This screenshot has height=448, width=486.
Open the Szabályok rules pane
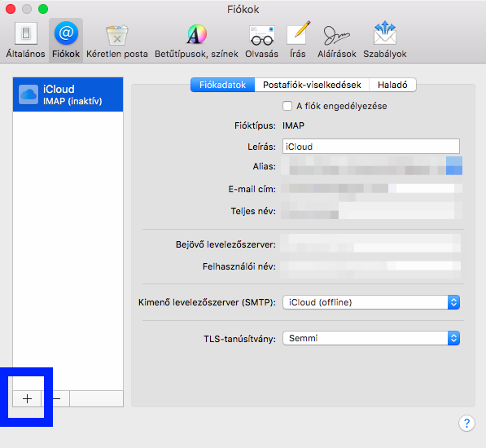click(x=384, y=40)
